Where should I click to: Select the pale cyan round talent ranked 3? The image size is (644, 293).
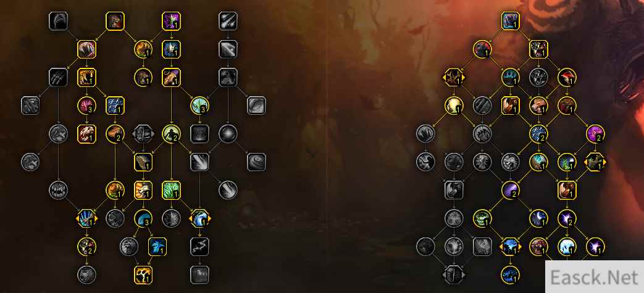click(x=199, y=105)
